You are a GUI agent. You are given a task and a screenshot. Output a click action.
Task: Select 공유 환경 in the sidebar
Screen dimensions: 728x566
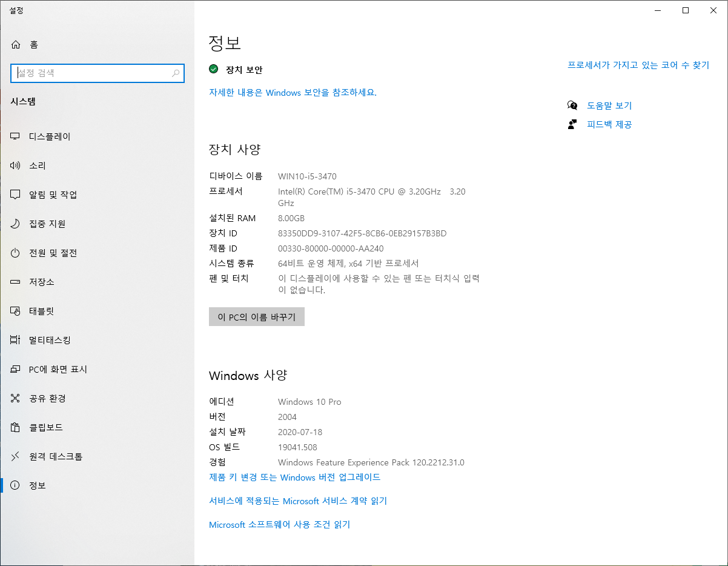click(97, 398)
